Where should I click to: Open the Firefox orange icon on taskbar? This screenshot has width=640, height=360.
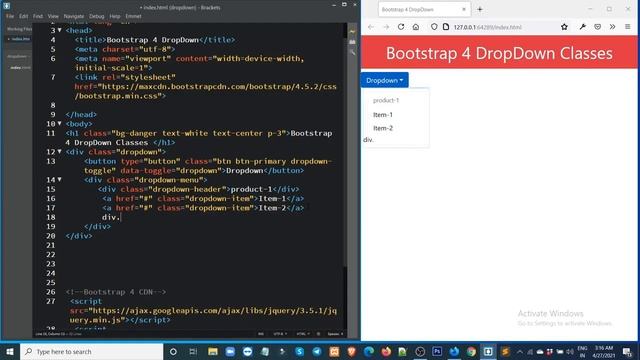tap(386, 351)
